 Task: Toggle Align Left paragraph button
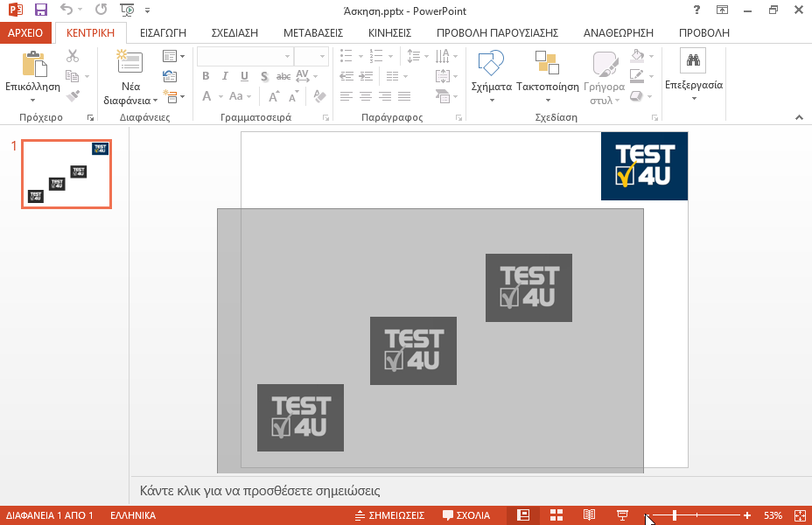[346, 96]
